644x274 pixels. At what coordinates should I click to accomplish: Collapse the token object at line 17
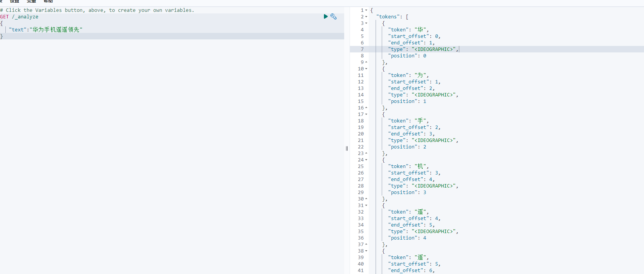coord(366,114)
